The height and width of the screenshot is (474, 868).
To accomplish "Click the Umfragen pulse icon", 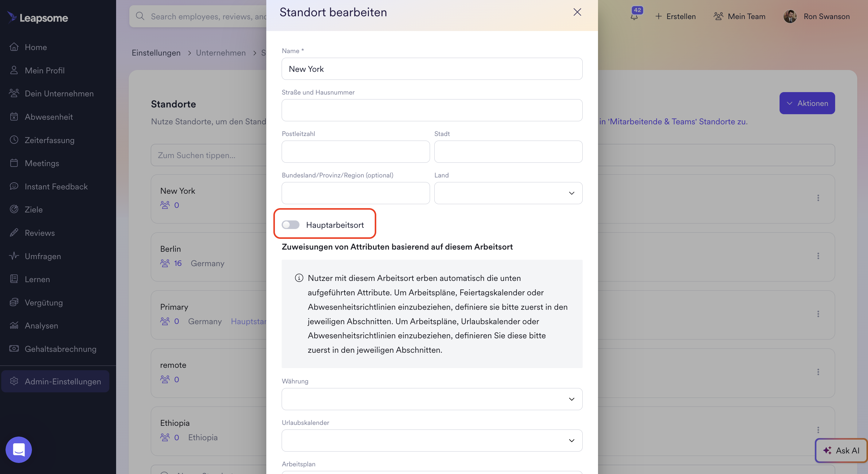I will pyautogui.click(x=14, y=256).
